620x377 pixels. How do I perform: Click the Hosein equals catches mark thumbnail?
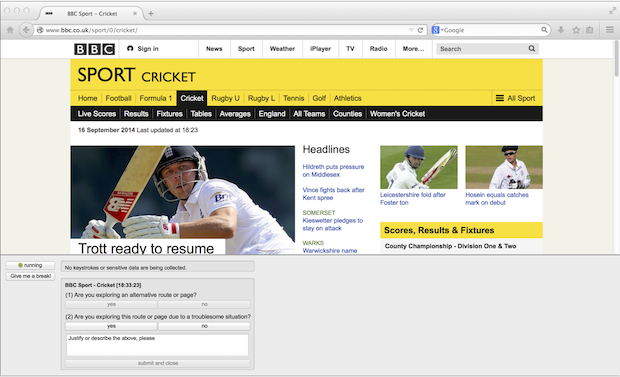[x=504, y=167]
